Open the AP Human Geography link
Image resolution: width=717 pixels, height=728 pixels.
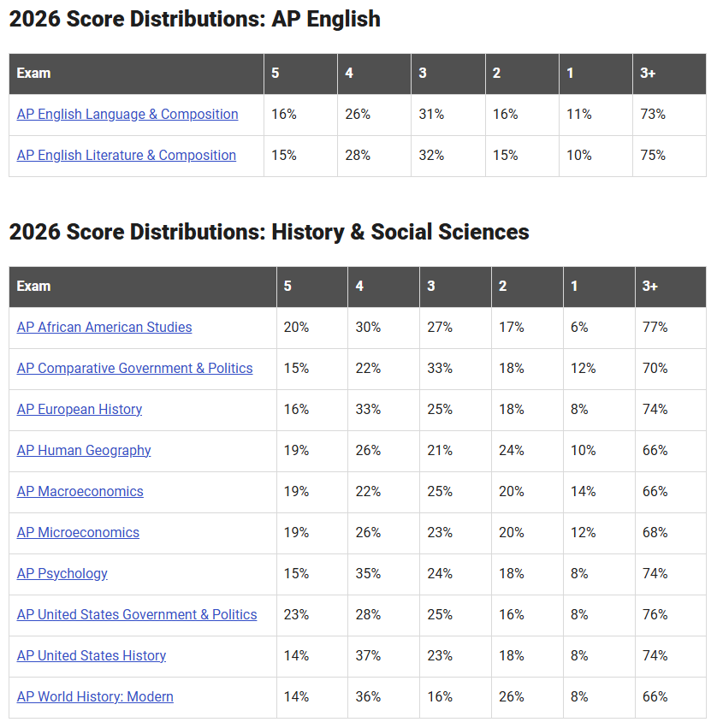84,450
